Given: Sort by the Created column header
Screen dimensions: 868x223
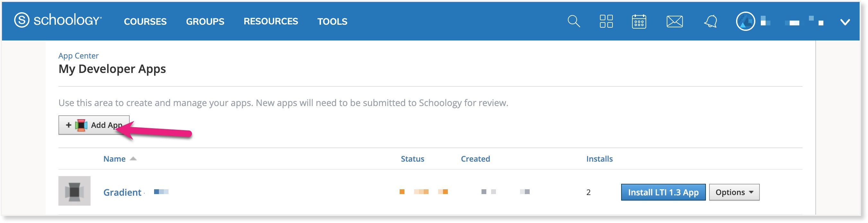Looking at the screenshot, I should pos(475,159).
